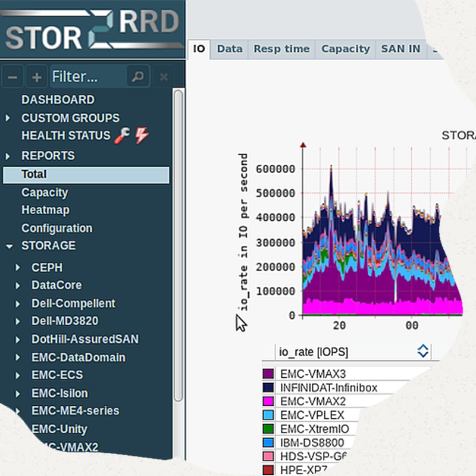Expand the DotHill-AssuredSAN storage node
Image resolution: width=476 pixels, height=476 pixels.
click(18, 339)
